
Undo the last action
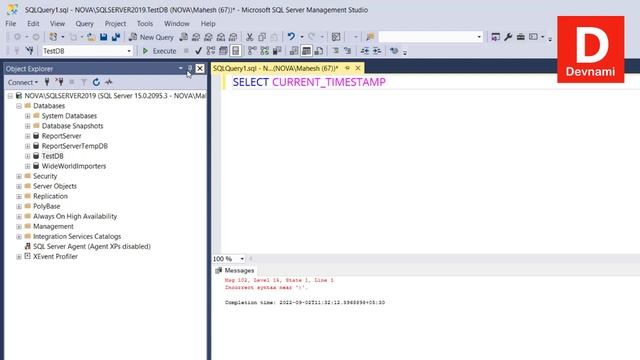click(x=291, y=37)
